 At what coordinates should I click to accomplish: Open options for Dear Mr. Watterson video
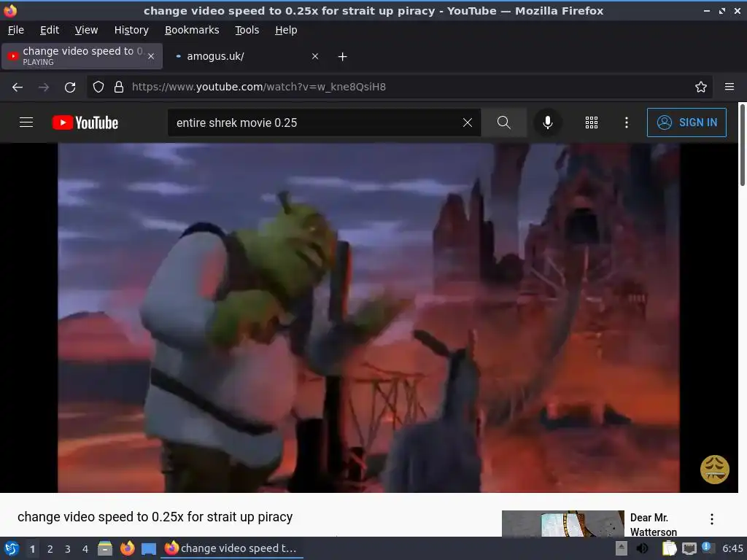[712, 519]
